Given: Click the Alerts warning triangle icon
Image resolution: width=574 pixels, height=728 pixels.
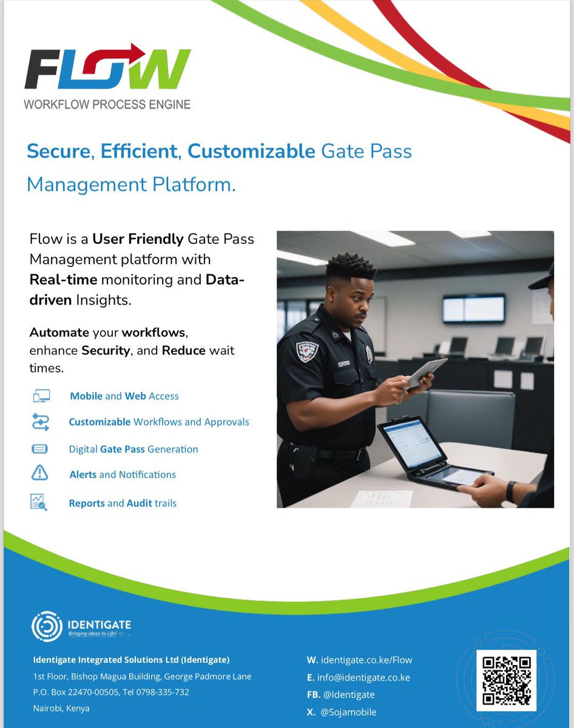Looking at the screenshot, I should click(x=39, y=473).
